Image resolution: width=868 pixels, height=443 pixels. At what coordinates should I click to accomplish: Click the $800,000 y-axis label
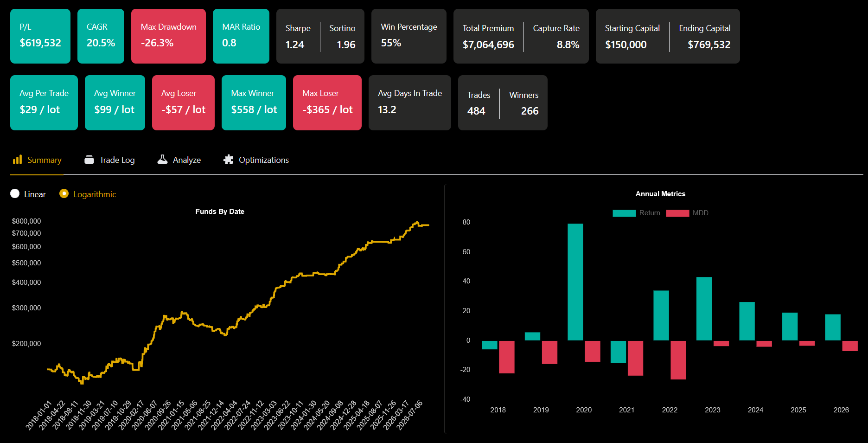(x=26, y=221)
